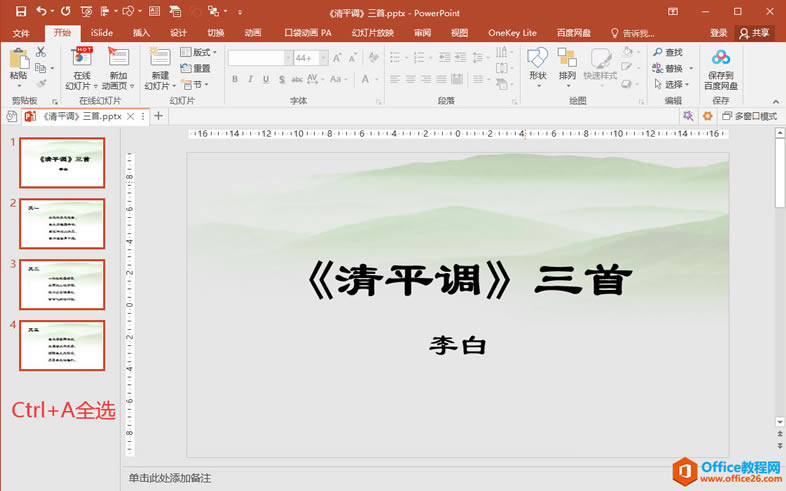Open the shape fill paint bucket

click(x=627, y=51)
